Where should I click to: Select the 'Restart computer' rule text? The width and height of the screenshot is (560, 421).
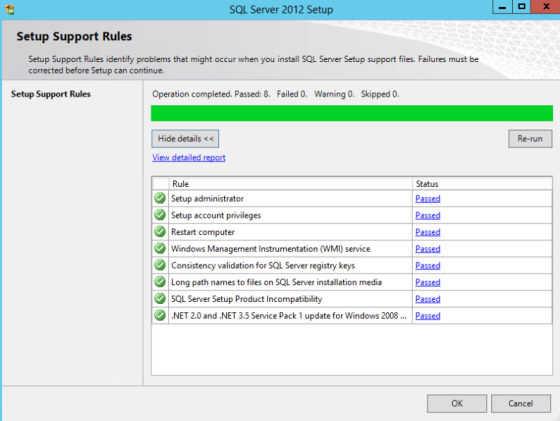[202, 232]
